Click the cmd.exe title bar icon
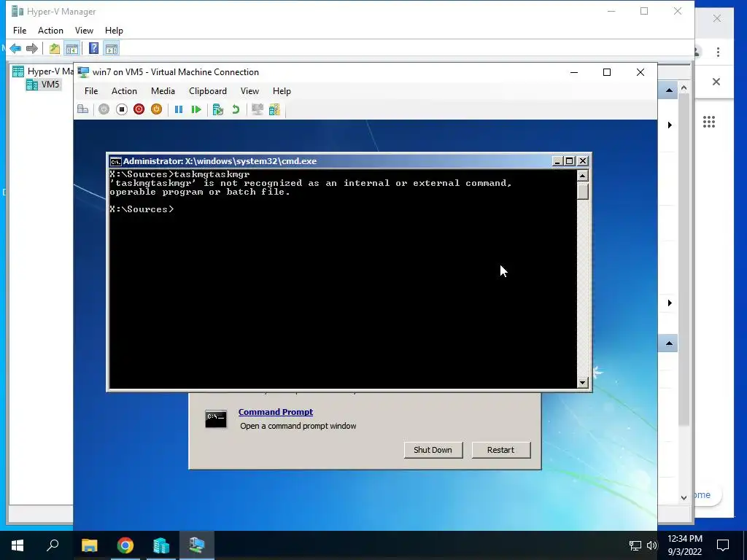The width and height of the screenshot is (747, 560). pyautogui.click(x=115, y=161)
